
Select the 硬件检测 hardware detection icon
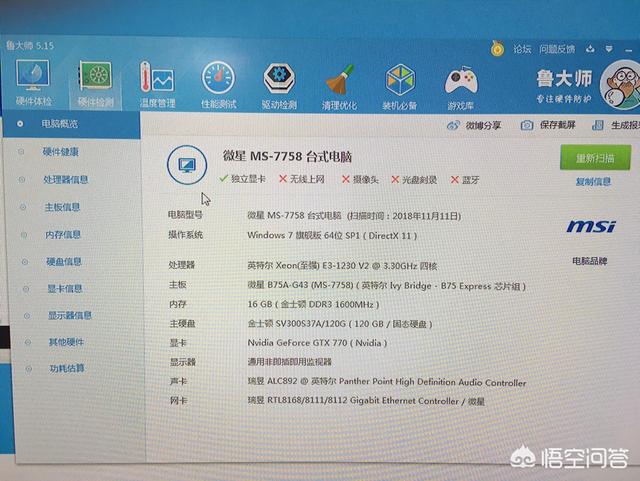coord(96,84)
